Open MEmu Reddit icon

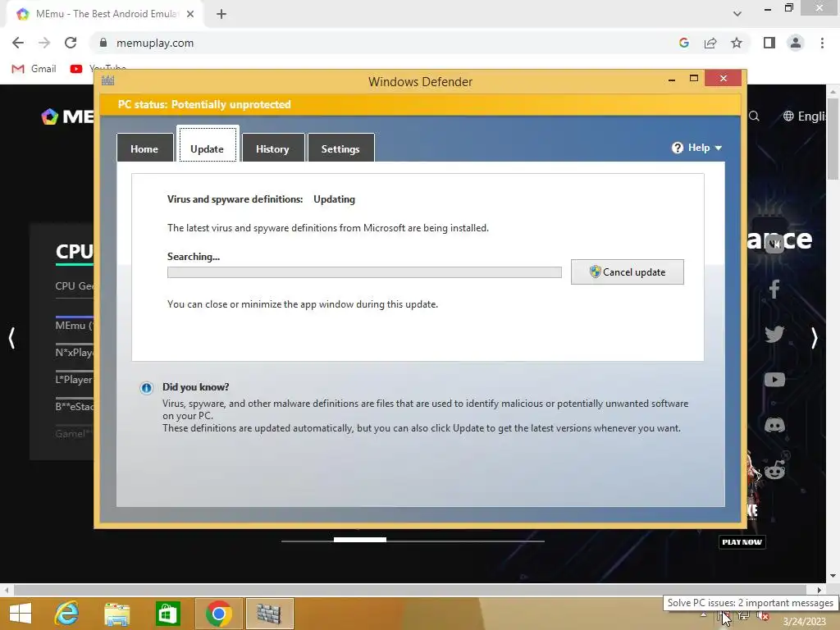(774, 470)
